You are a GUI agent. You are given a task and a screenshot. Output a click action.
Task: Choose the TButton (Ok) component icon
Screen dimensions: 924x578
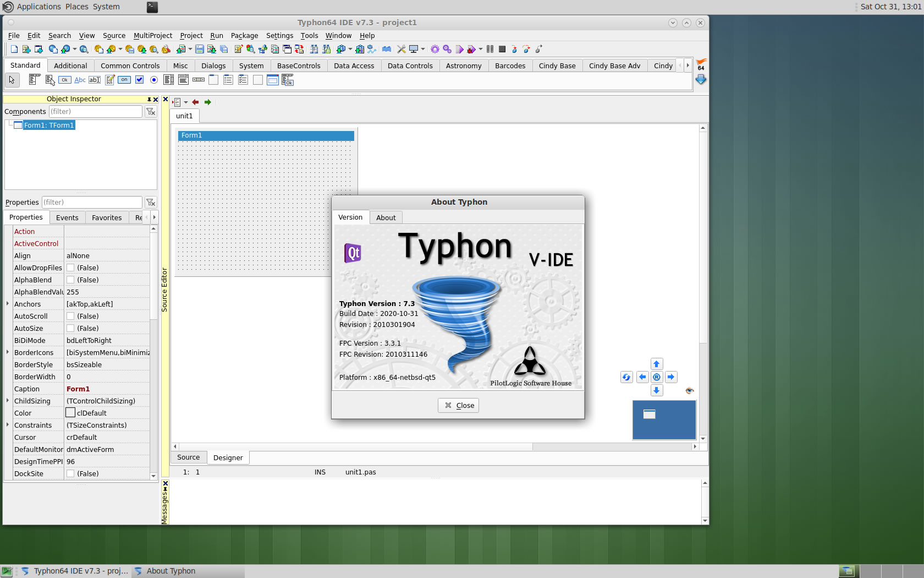pyautogui.click(x=64, y=80)
